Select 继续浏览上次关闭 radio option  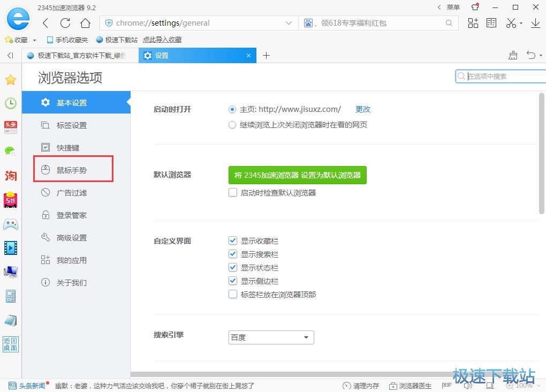click(x=232, y=125)
